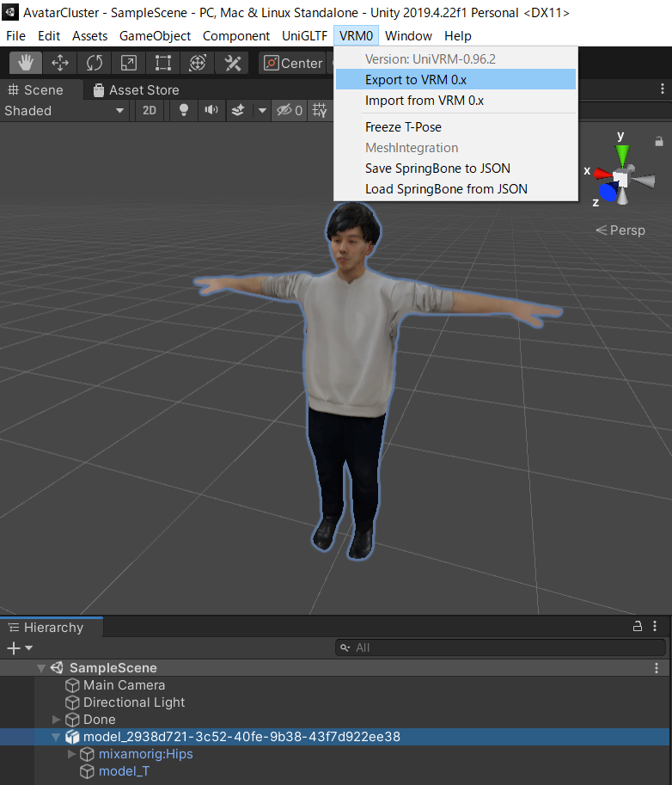Choose Load SpringBone from JSON
672x785 pixels.
click(455, 189)
